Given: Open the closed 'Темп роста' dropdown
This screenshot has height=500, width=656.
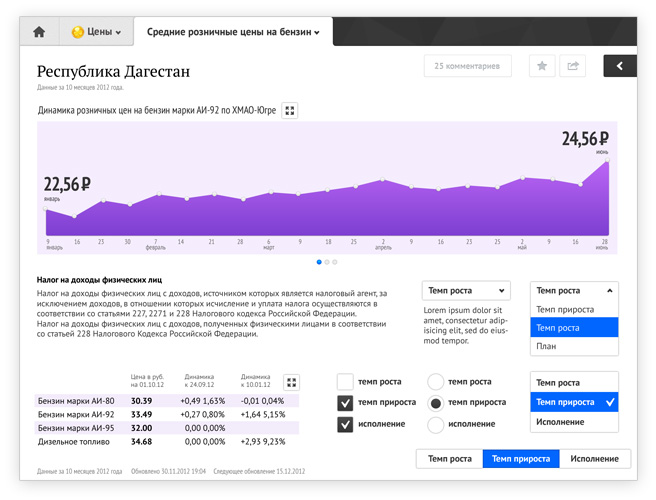Looking at the screenshot, I should click(466, 291).
